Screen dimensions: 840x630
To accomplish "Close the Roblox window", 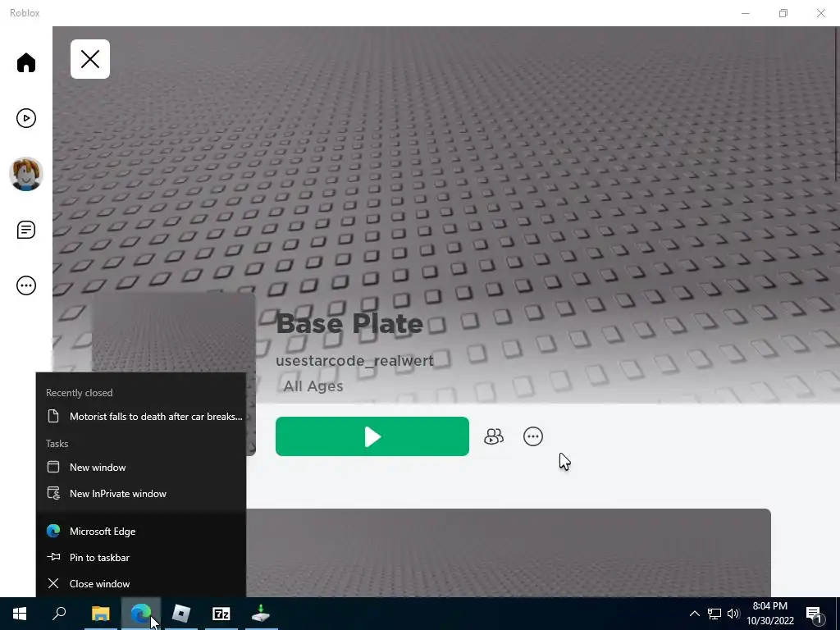I will point(820,13).
